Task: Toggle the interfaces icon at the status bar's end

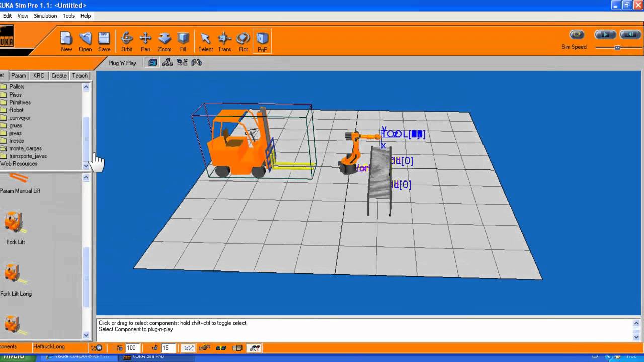Action: pyautogui.click(x=255, y=348)
